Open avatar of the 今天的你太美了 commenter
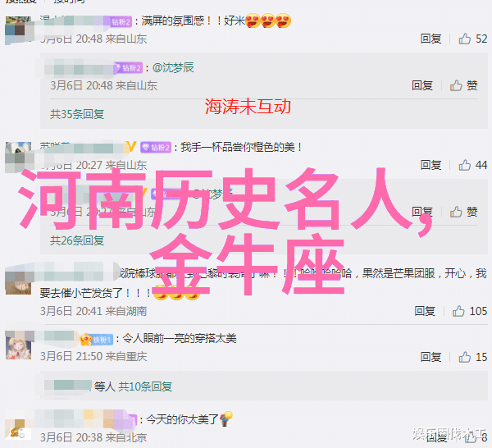Image resolution: width=492 pixels, height=448 pixels. [19, 429]
